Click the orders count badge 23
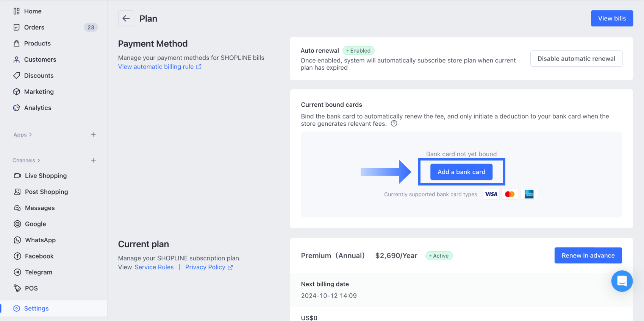The width and height of the screenshot is (644, 321). [91, 27]
